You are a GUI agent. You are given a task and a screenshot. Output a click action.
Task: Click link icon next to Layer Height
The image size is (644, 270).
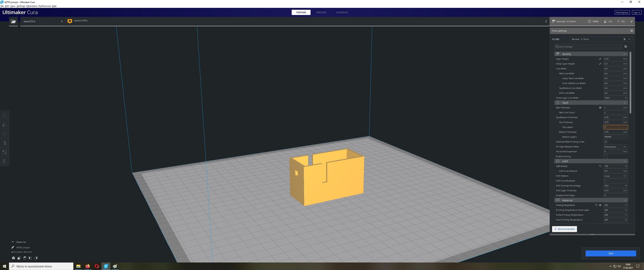click(600, 59)
